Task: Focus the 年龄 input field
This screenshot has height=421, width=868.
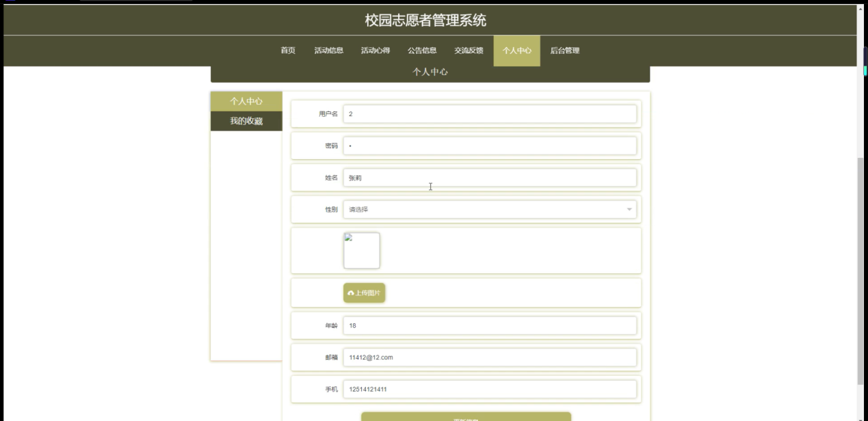Action: coord(490,325)
